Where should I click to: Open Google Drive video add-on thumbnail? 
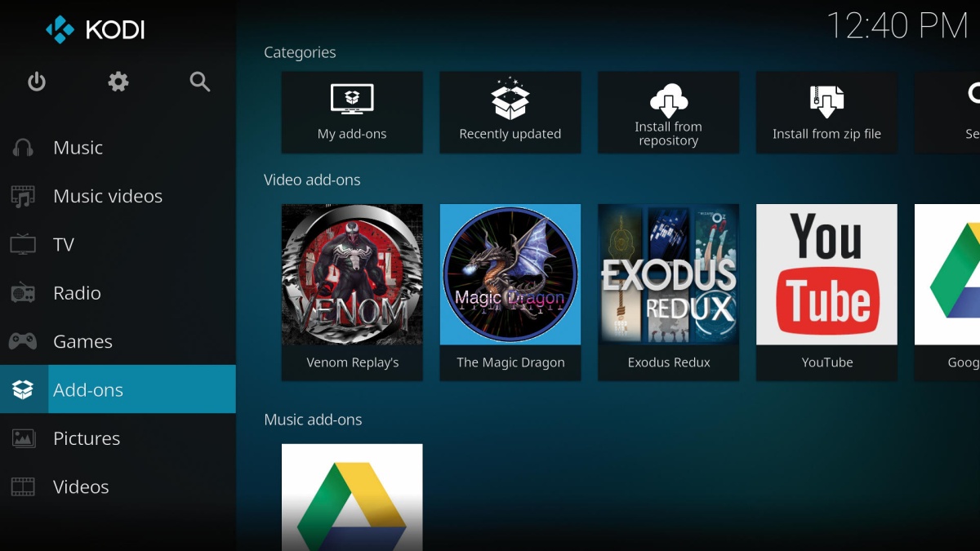(x=947, y=274)
